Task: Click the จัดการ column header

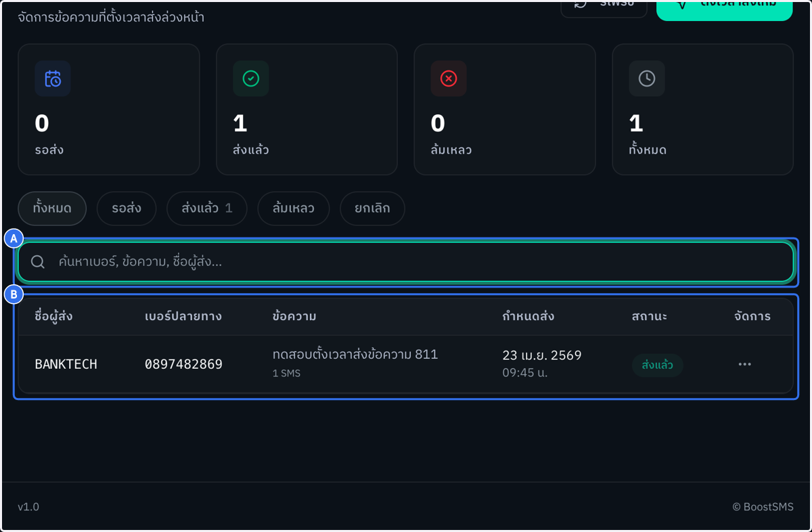Action: (752, 316)
